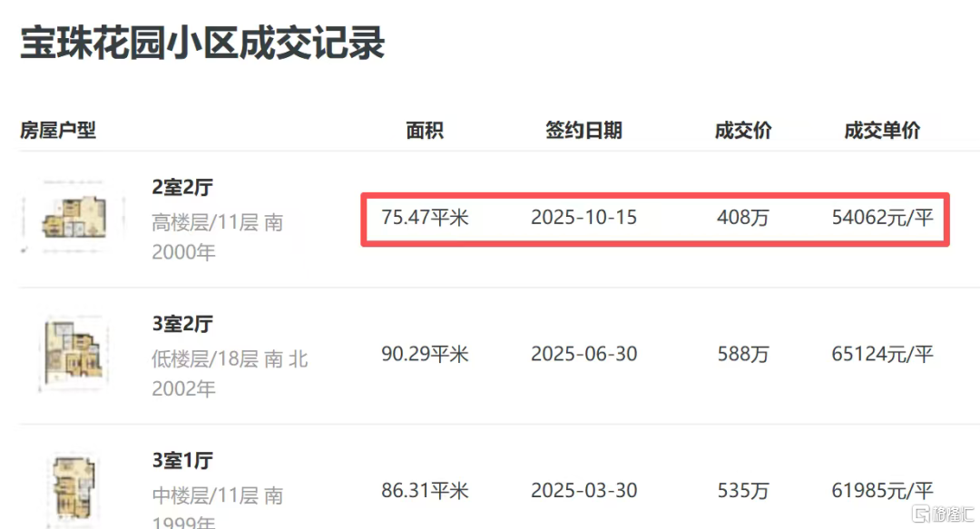Click the 3室2厅 listing title

click(x=181, y=324)
